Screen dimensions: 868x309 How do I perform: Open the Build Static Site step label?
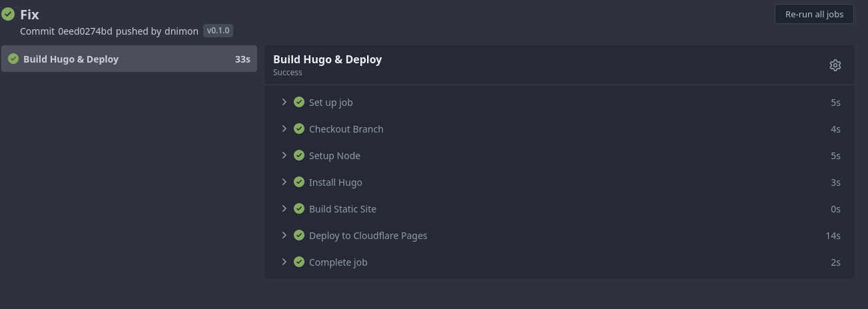click(342, 209)
